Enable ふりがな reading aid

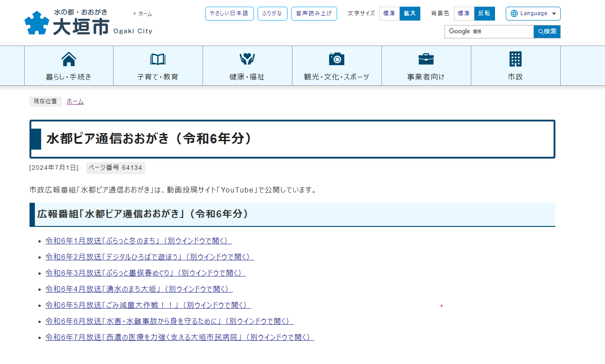point(272,13)
